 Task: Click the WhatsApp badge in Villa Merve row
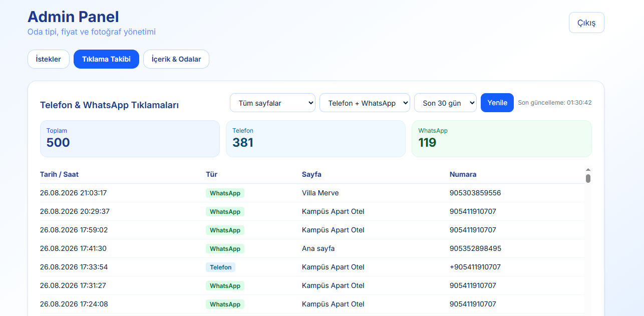[x=225, y=193]
